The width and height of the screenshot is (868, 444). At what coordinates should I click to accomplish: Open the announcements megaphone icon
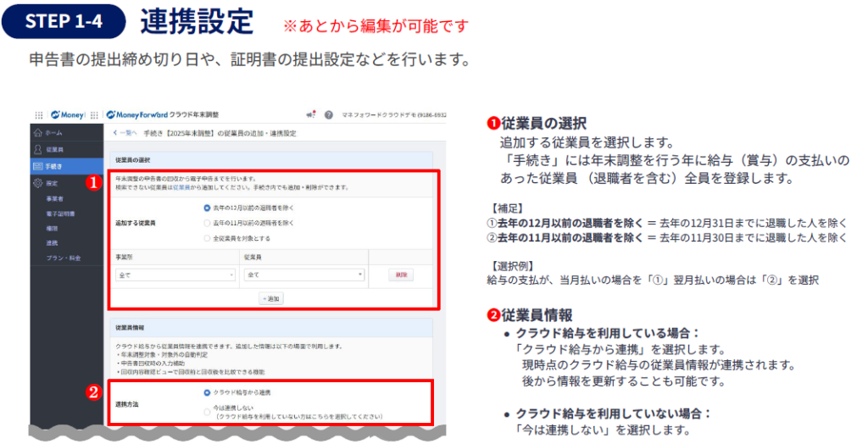[x=310, y=115]
